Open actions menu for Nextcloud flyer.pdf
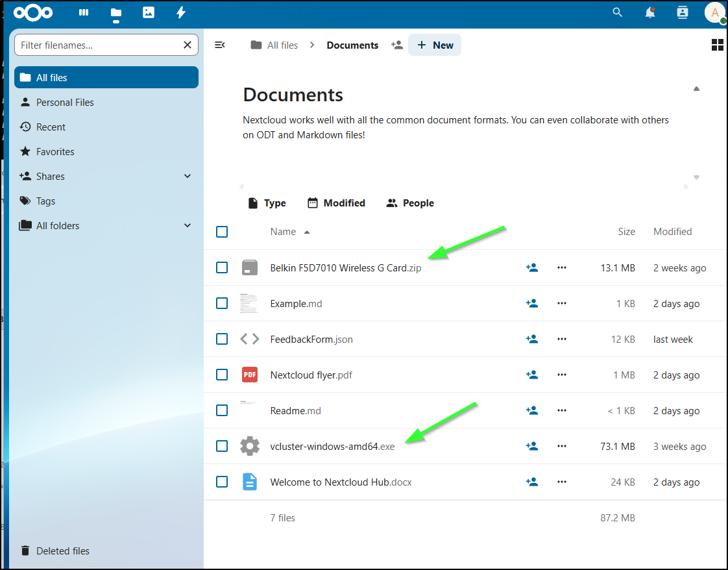This screenshot has width=728, height=570. pyautogui.click(x=562, y=375)
